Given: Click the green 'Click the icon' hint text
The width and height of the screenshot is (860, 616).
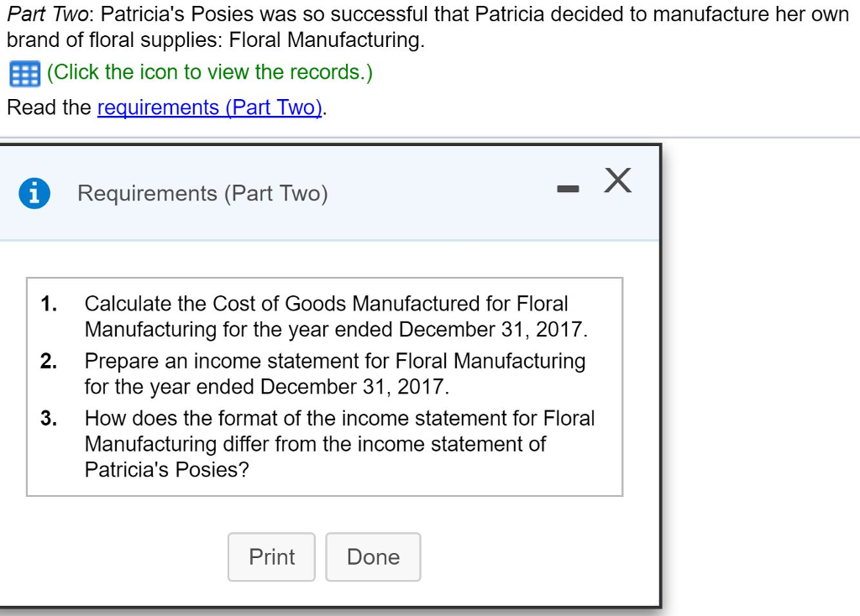Looking at the screenshot, I should pos(210,73).
